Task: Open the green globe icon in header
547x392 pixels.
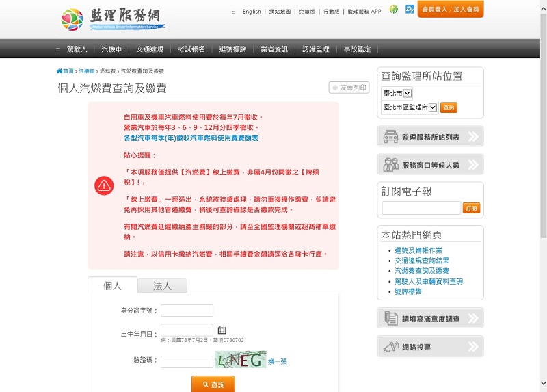Action: coord(394,10)
